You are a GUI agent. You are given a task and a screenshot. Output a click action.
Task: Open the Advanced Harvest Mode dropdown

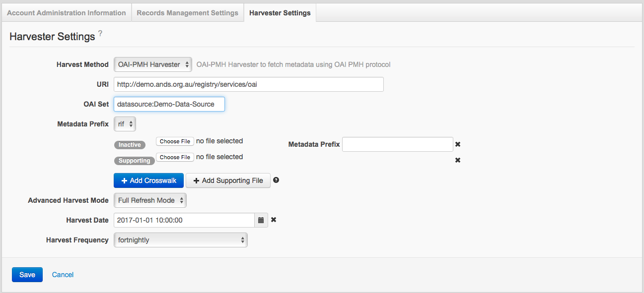(x=150, y=200)
